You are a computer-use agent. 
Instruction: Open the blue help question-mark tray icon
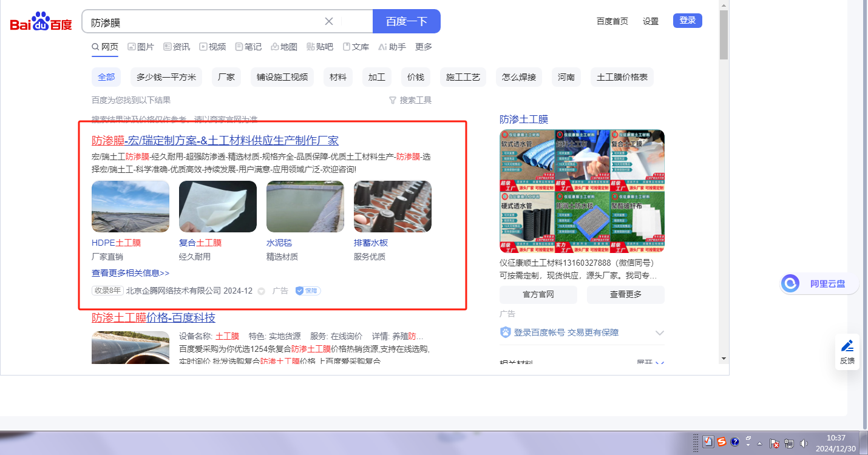pyautogui.click(x=734, y=442)
